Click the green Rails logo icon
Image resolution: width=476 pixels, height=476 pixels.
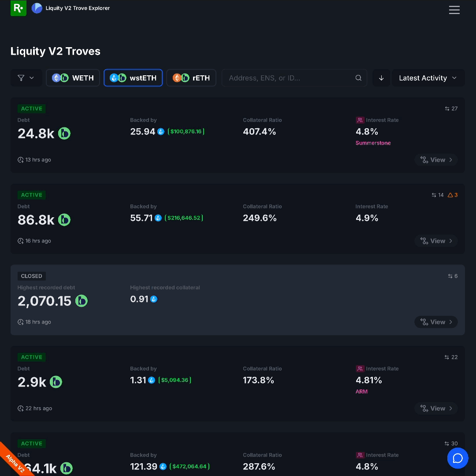pos(18,8)
